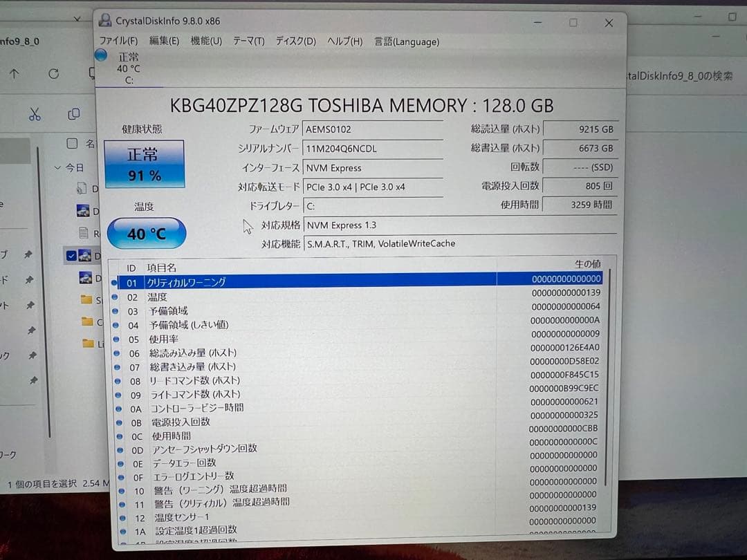Click the refresh icon in File Explorer

(54, 74)
